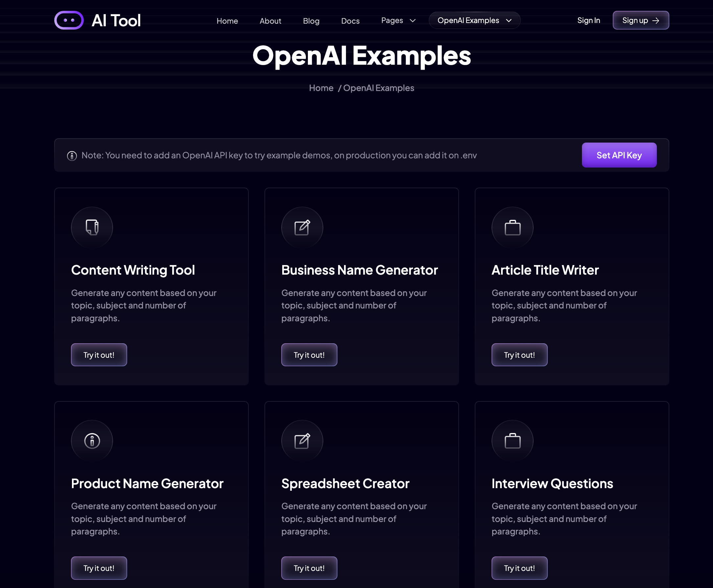Click the OpenAI Examples page title
The image size is (713, 588).
pos(361,56)
